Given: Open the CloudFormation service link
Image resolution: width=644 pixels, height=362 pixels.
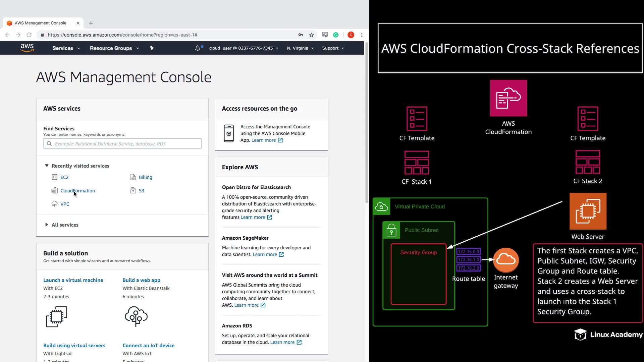Looking at the screenshot, I should (x=77, y=191).
